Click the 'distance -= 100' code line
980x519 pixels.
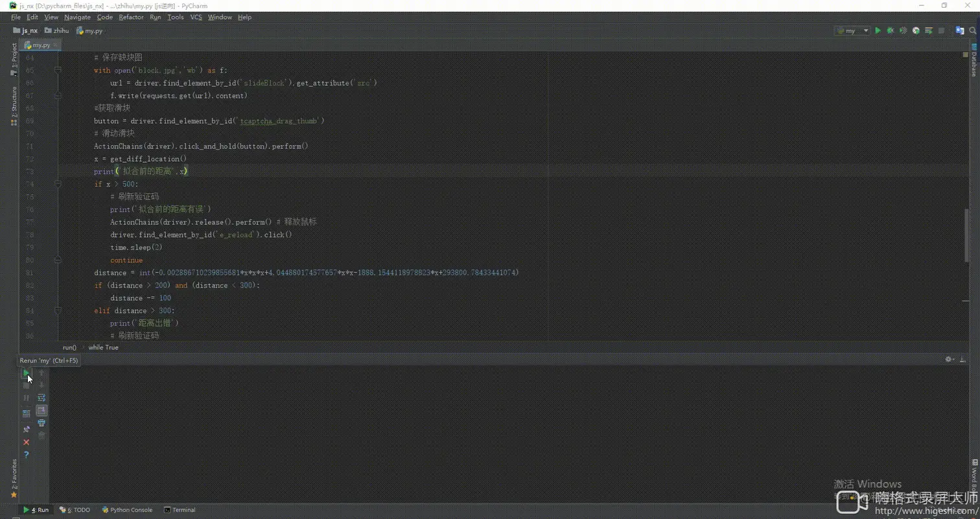pos(141,298)
